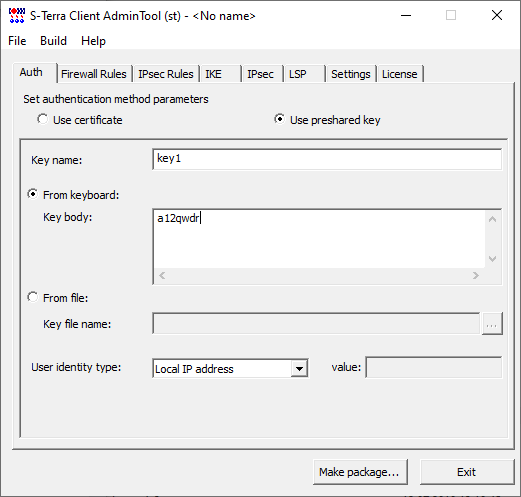Click the Key body scroll down arrow
Image resolution: width=521 pixels, height=497 pixels.
[x=492, y=259]
